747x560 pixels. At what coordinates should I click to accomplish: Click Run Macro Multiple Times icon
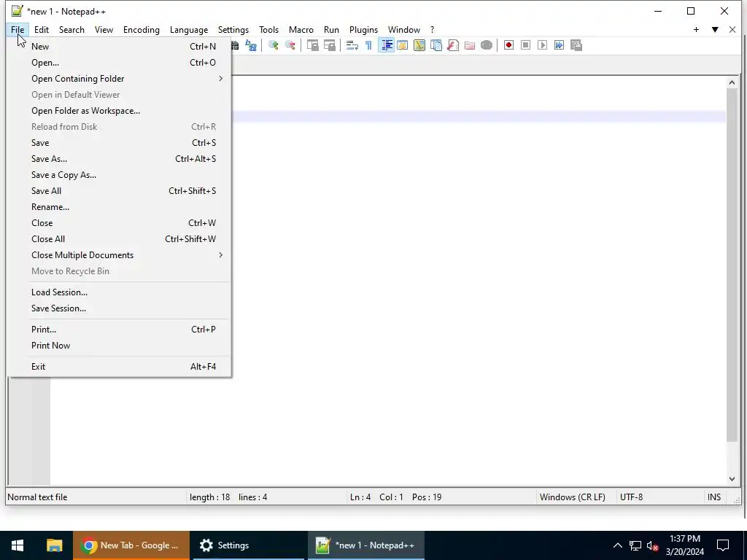click(x=560, y=45)
